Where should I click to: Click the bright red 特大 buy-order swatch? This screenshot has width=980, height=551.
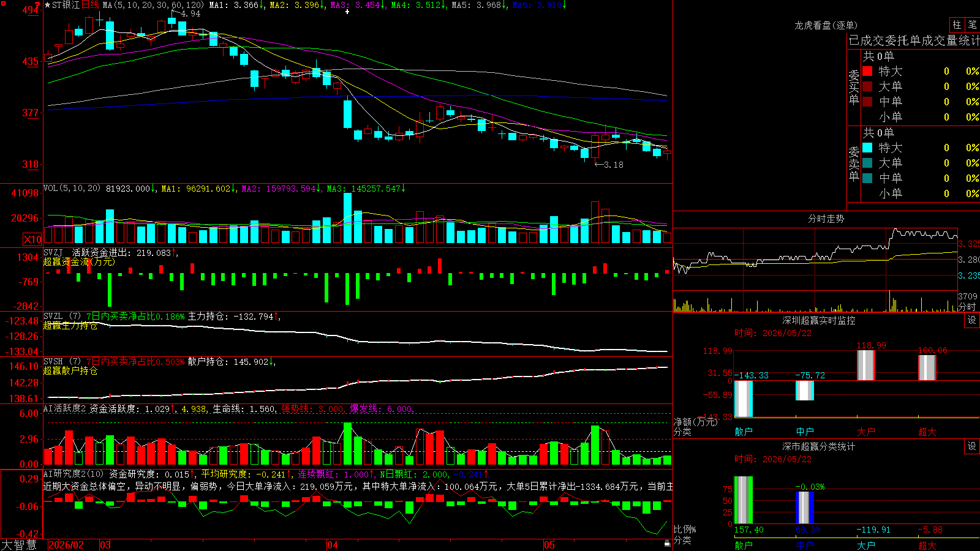[x=867, y=71]
